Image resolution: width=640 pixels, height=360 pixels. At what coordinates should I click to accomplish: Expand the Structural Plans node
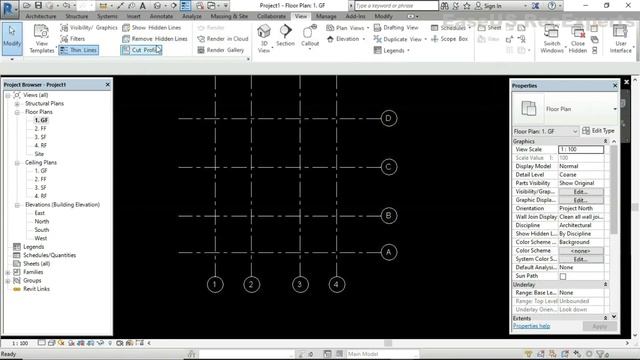[x=17, y=104]
